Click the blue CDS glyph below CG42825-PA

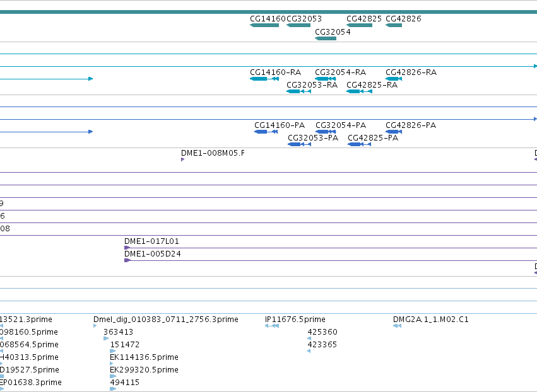click(359, 145)
